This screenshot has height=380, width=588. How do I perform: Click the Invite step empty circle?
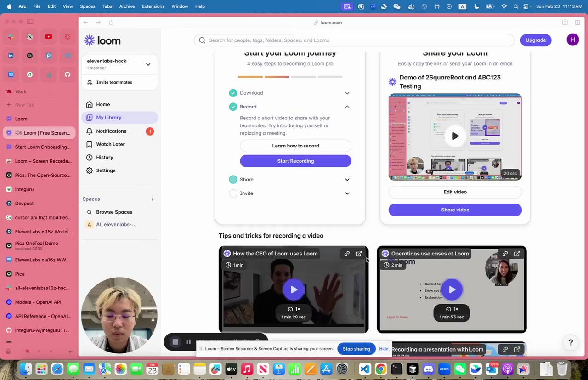point(233,193)
